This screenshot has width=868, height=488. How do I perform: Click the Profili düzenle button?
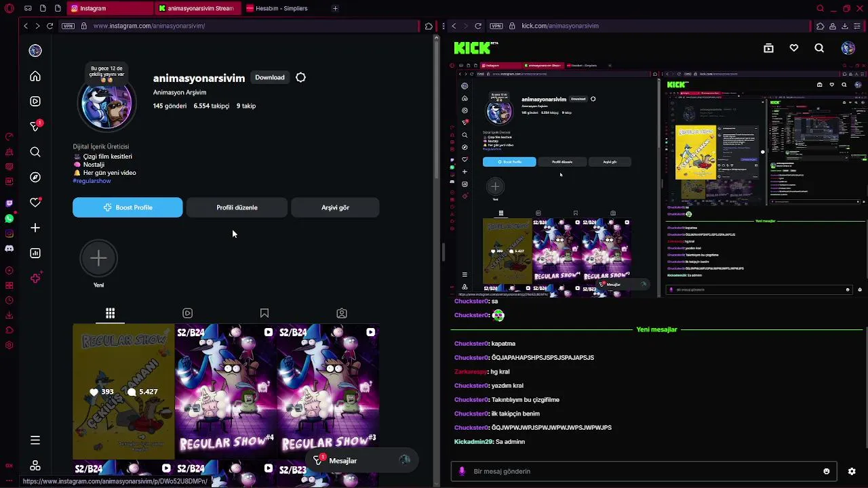coord(237,207)
